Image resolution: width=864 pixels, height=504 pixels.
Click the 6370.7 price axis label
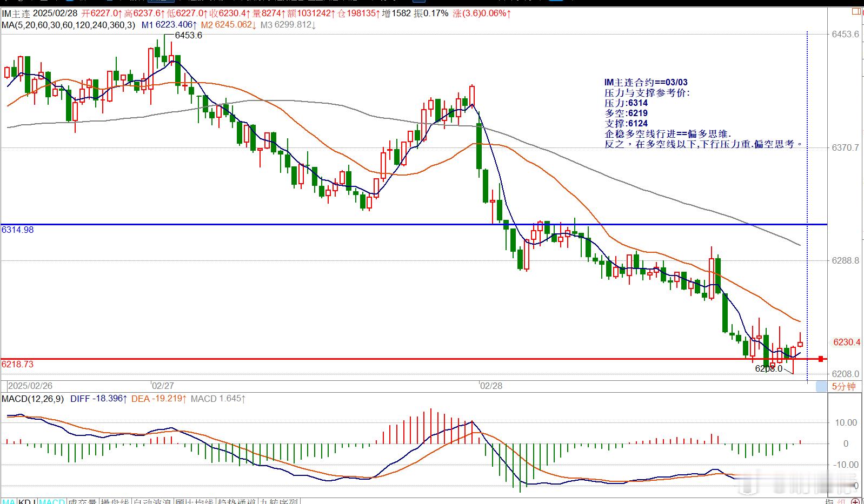[845, 147]
